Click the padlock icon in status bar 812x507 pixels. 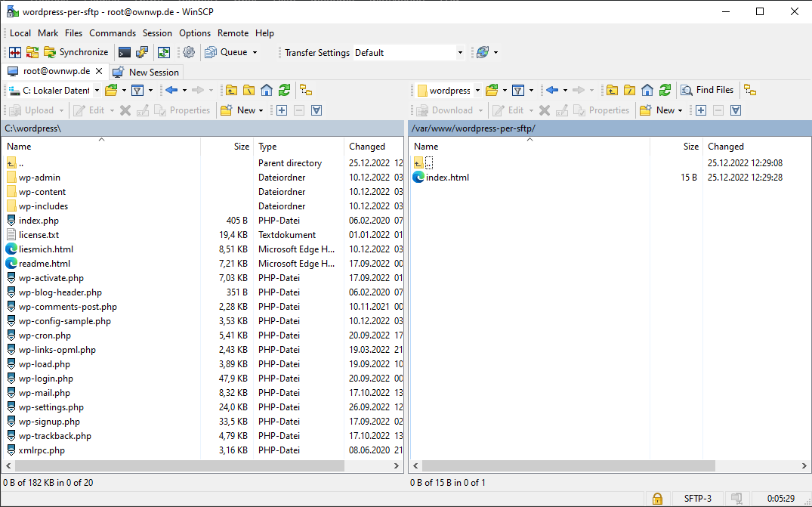click(x=656, y=499)
